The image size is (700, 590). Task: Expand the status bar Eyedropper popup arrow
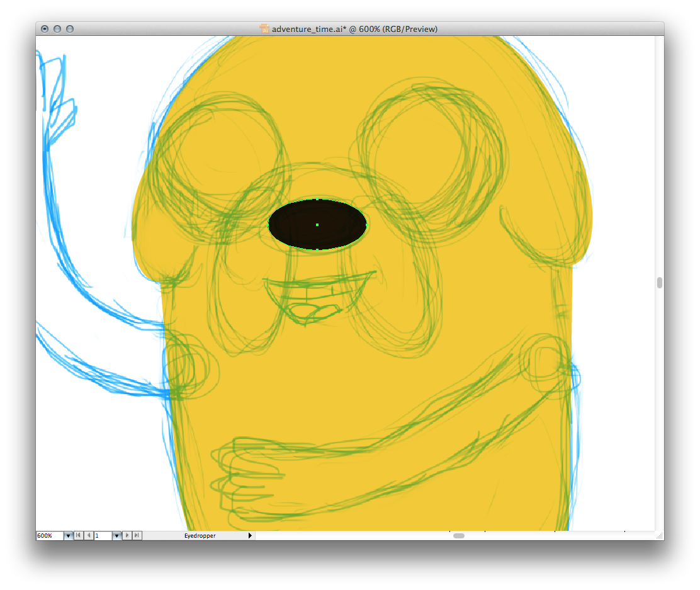(250, 536)
